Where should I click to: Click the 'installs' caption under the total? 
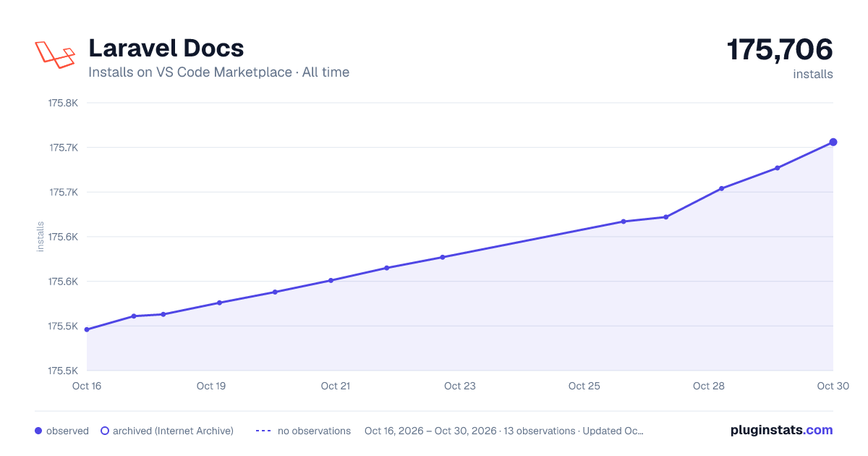coord(813,74)
